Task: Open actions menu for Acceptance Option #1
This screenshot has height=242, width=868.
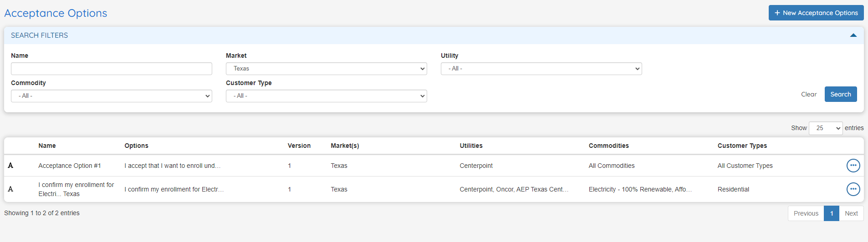Action: [853, 166]
